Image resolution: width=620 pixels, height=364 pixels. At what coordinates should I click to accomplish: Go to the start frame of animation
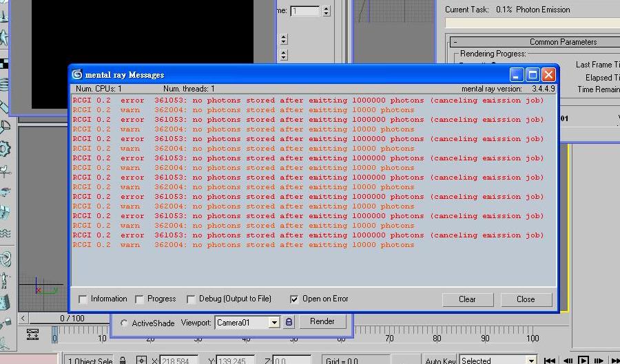[x=549, y=361]
